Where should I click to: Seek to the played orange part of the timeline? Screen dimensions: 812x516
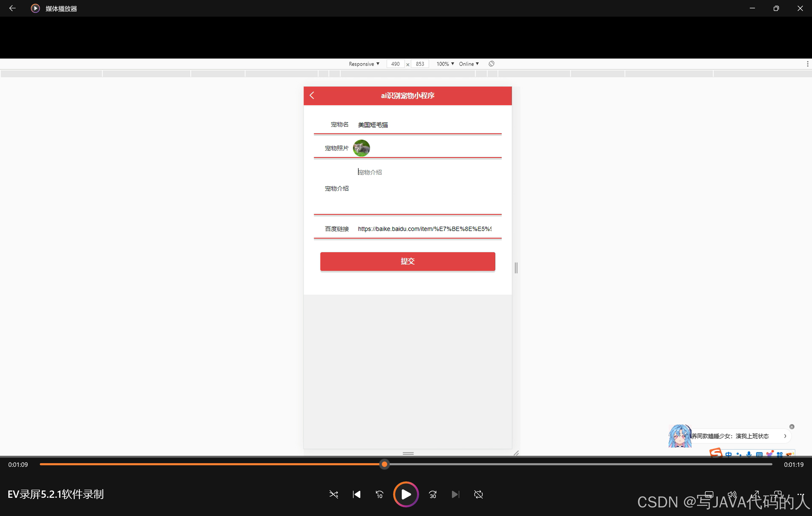point(210,464)
